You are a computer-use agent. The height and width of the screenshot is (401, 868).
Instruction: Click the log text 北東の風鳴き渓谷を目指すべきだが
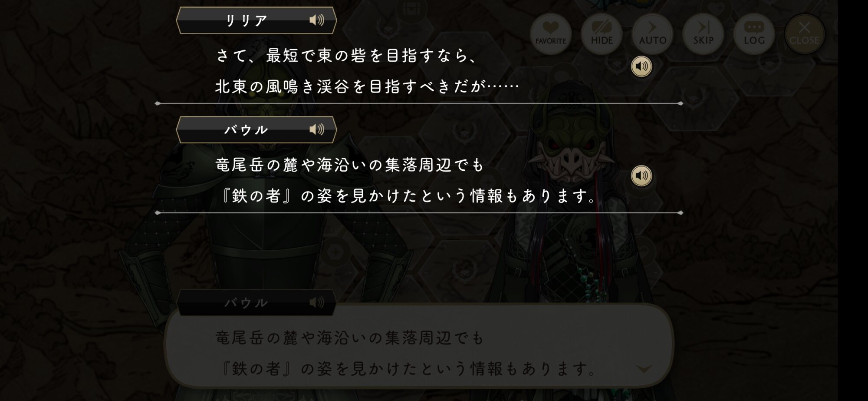[350, 86]
